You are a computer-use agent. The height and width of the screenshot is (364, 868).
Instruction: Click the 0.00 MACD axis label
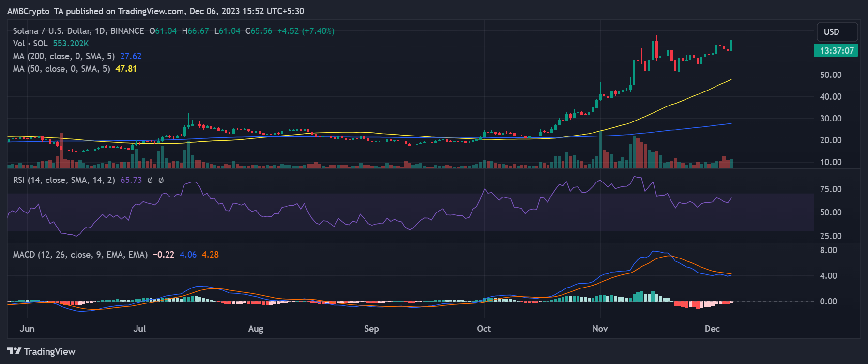point(828,302)
